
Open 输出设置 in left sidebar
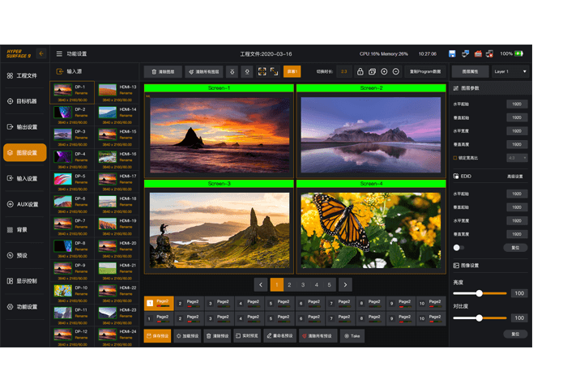tap(24, 127)
